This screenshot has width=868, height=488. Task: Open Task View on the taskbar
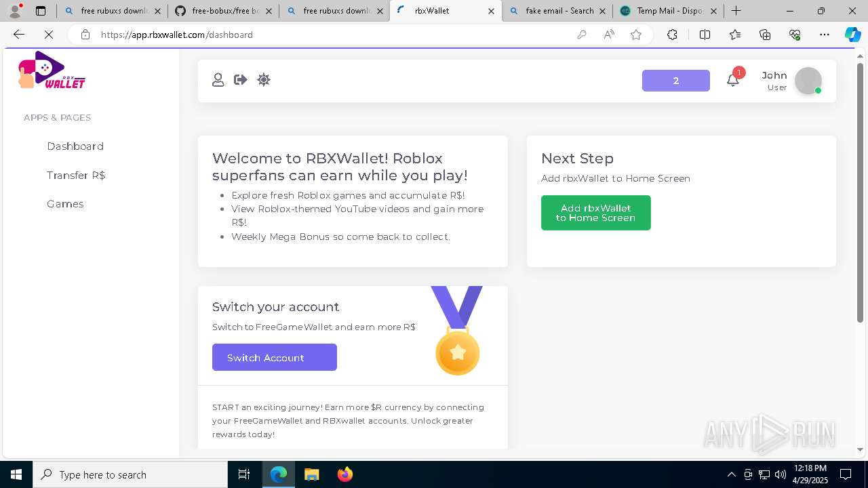click(x=244, y=474)
